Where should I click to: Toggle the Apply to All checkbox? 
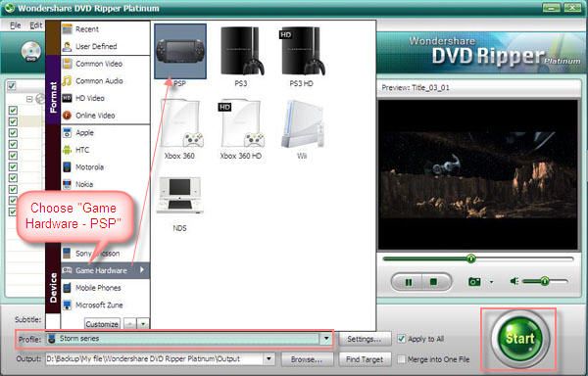(x=401, y=339)
